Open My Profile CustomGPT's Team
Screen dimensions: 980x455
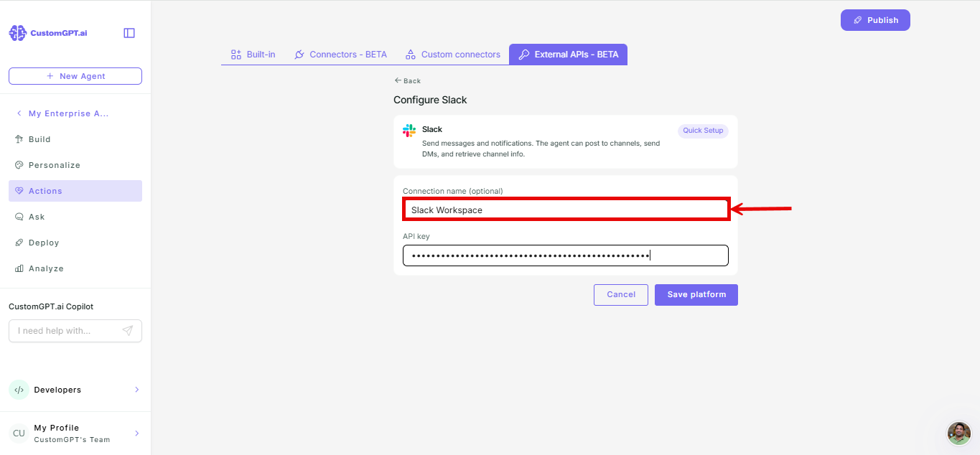pyautogui.click(x=75, y=433)
